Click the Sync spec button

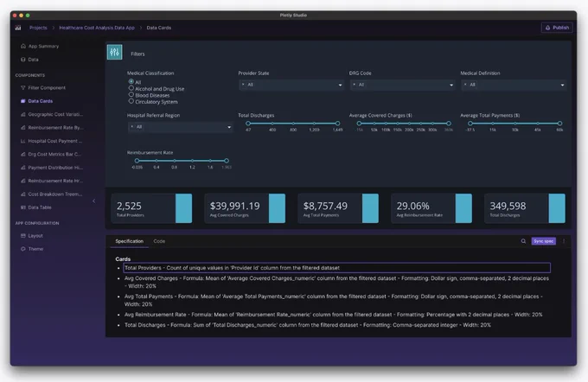coord(543,241)
